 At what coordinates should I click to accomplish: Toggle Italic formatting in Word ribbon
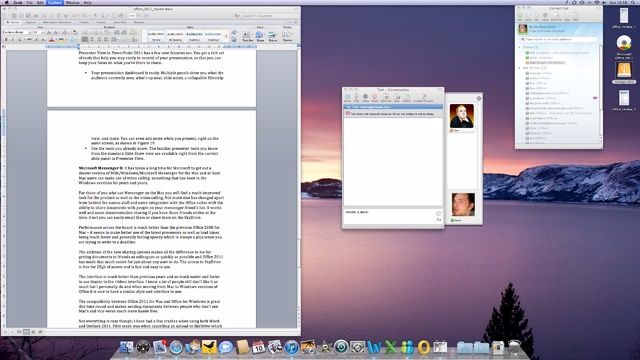click(12, 40)
